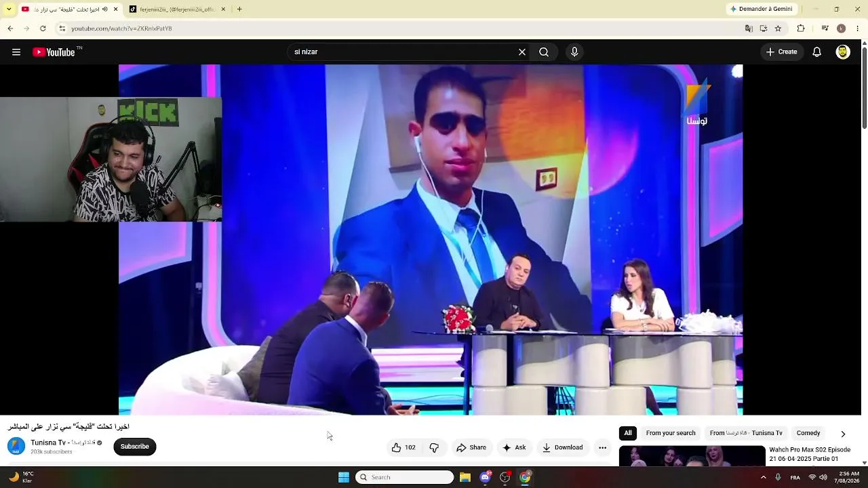Click the Ask button
Viewport: 868px width, 488px height.
coord(514,447)
